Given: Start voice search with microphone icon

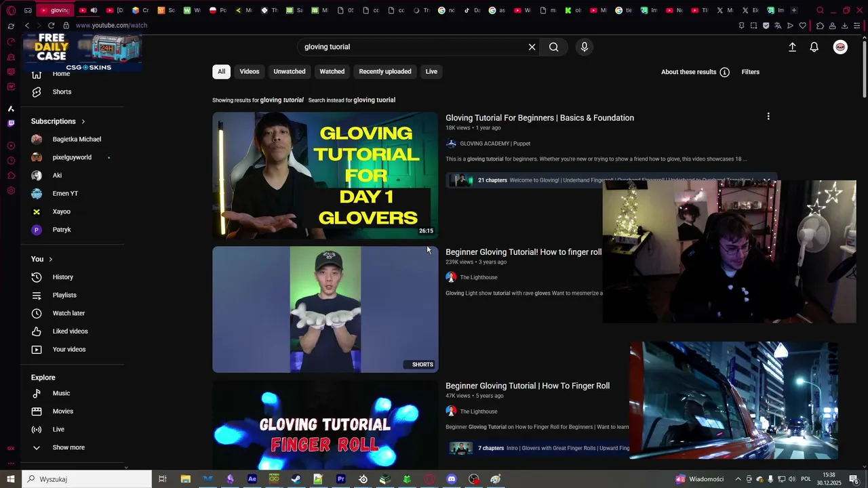Looking at the screenshot, I should click(x=585, y=47).
